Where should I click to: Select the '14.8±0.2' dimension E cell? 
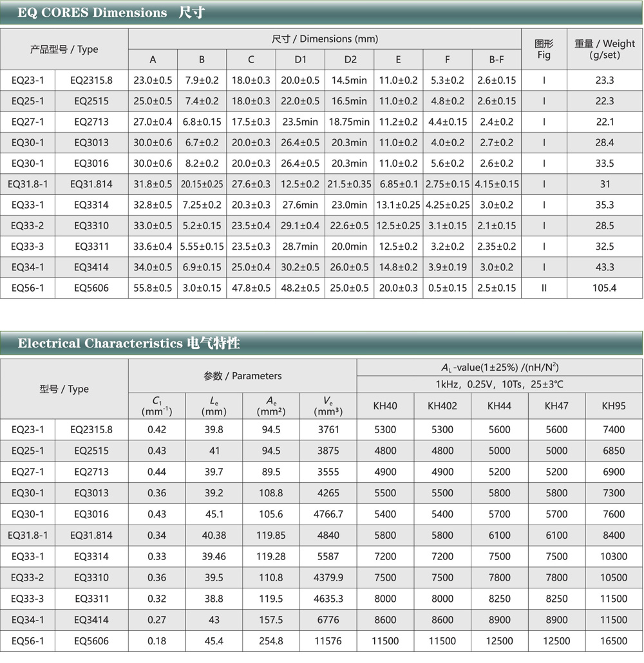coord(399,267)
